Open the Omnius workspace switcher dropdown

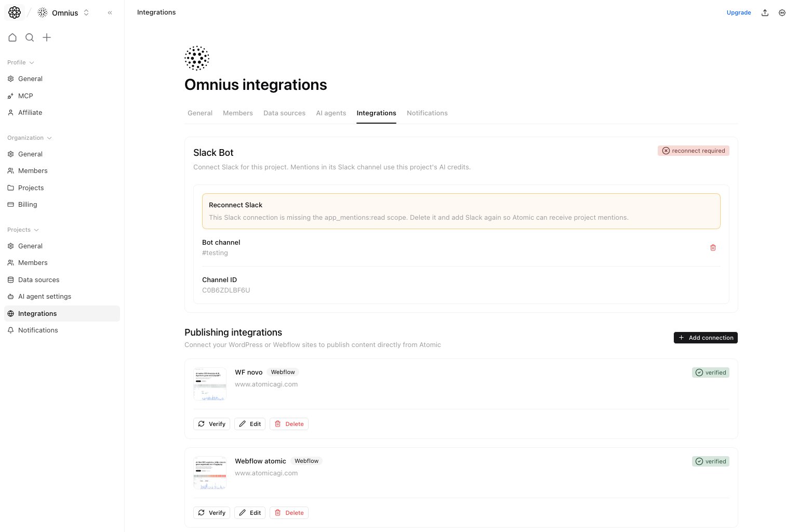[x=64, y=12]
